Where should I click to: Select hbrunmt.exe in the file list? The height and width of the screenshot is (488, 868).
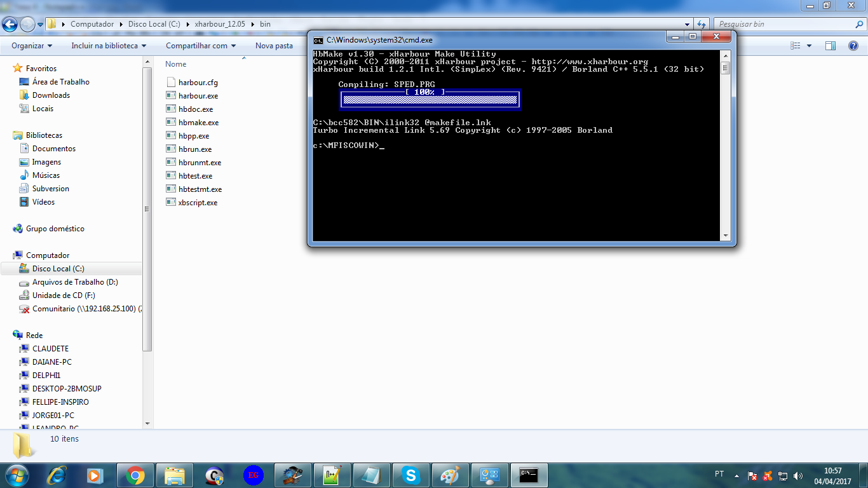[x=200, y=163]
